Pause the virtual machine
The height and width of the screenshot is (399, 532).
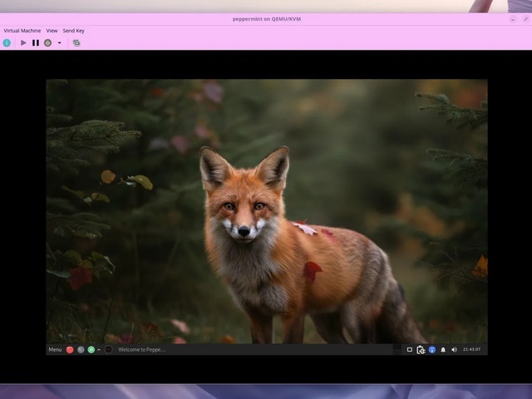tap(36, 42)
